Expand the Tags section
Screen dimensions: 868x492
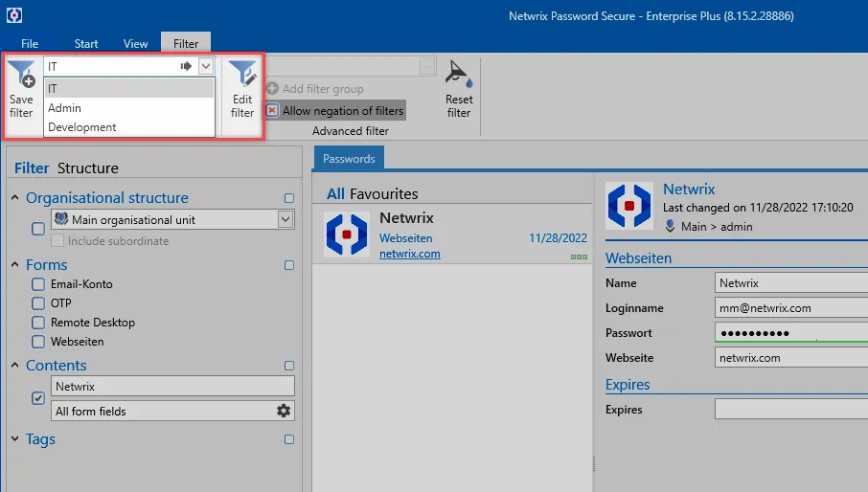click(15, 439)
